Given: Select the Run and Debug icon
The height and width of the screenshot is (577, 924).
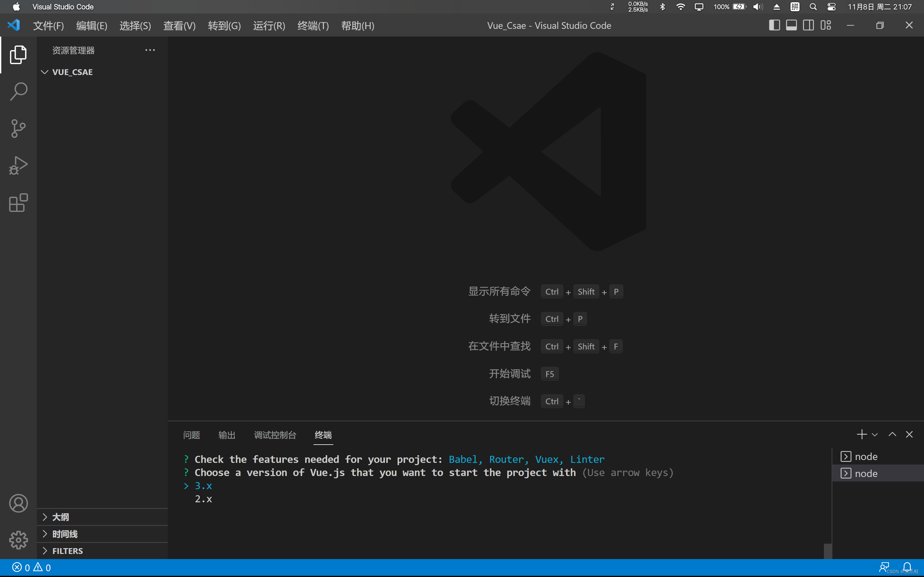Looking at the screenshot, I should (18, 165).
